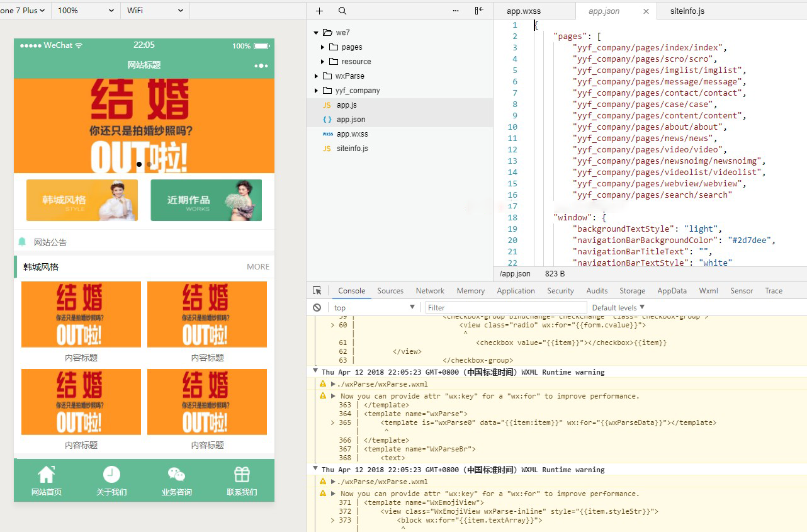Collapse first WXML Runtime warning group
The height and width of the screenshot is (532, 807).
(x=315, y=371)
